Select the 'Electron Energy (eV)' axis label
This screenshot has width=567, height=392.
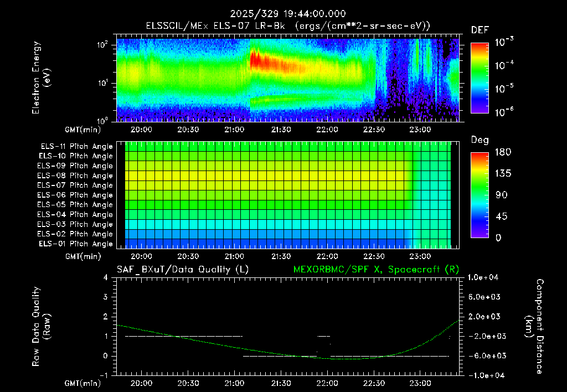[41, 78]
